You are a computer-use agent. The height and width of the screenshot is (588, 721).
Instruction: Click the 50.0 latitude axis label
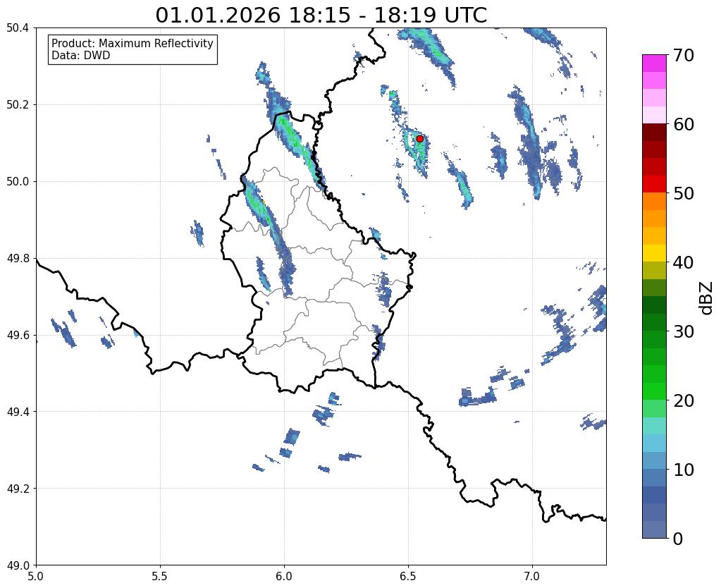coord(18,181)
